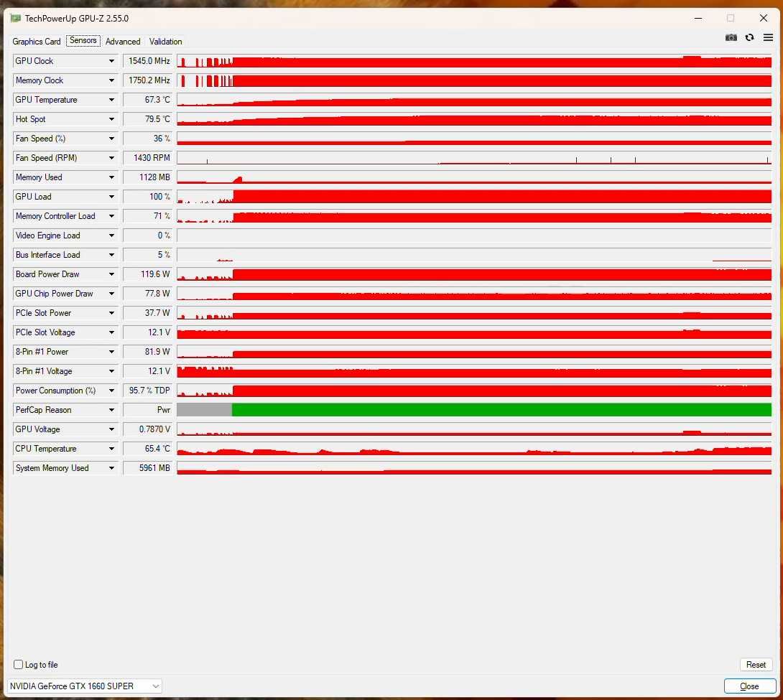
Task: Click the Close button at bottom
Action: click(749, 686)
